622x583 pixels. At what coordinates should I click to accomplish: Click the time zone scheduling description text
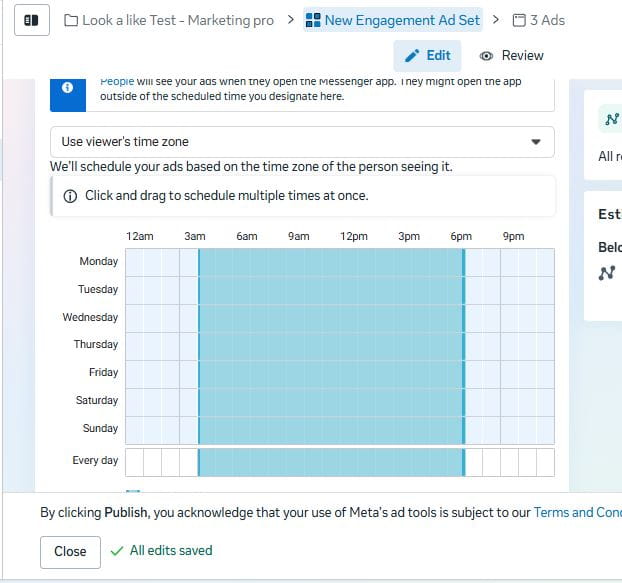[251, 167]
